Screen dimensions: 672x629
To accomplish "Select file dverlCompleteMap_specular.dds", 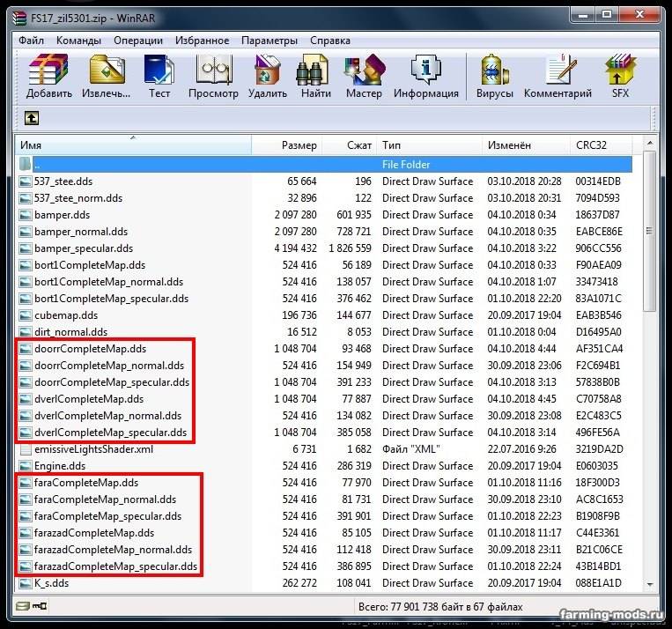I will [x=111, y=433].
